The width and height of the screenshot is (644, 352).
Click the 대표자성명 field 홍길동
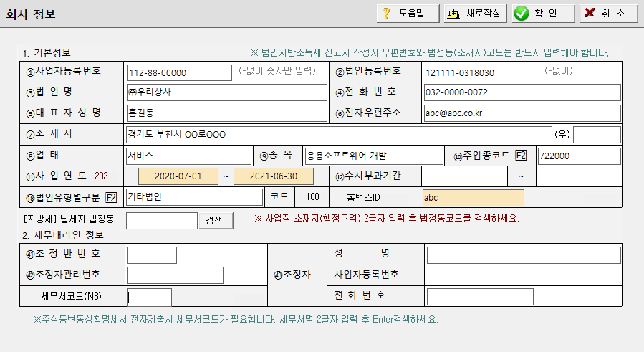tap(226, 113)
